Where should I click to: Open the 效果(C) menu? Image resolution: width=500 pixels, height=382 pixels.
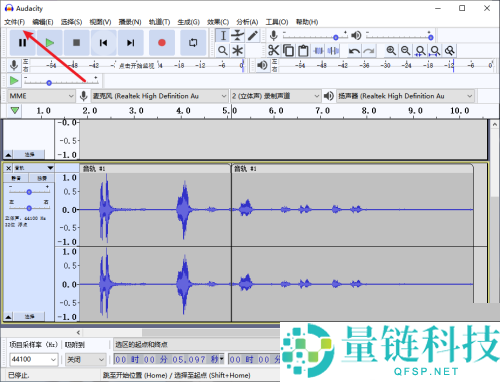click(x=218, y=22)
